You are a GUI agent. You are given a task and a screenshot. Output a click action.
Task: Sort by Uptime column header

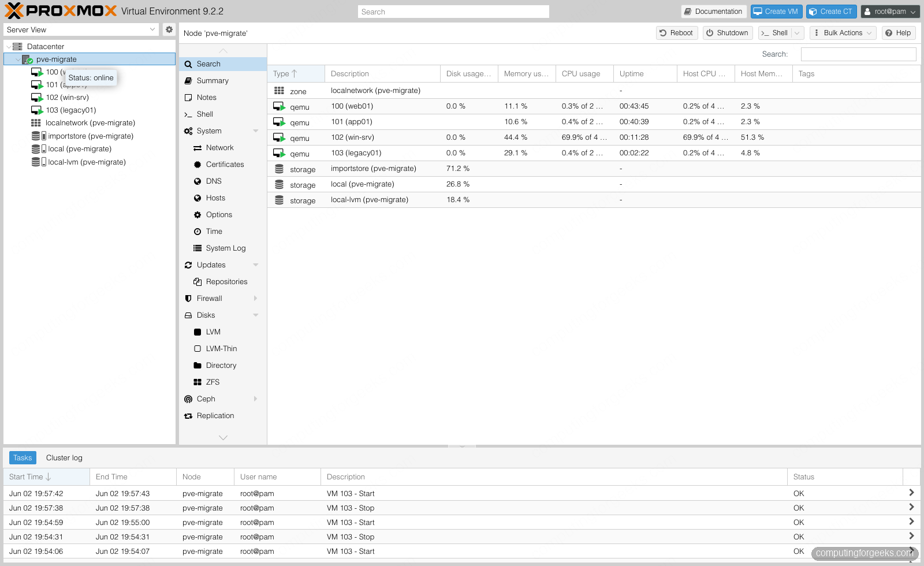[645, 74]
